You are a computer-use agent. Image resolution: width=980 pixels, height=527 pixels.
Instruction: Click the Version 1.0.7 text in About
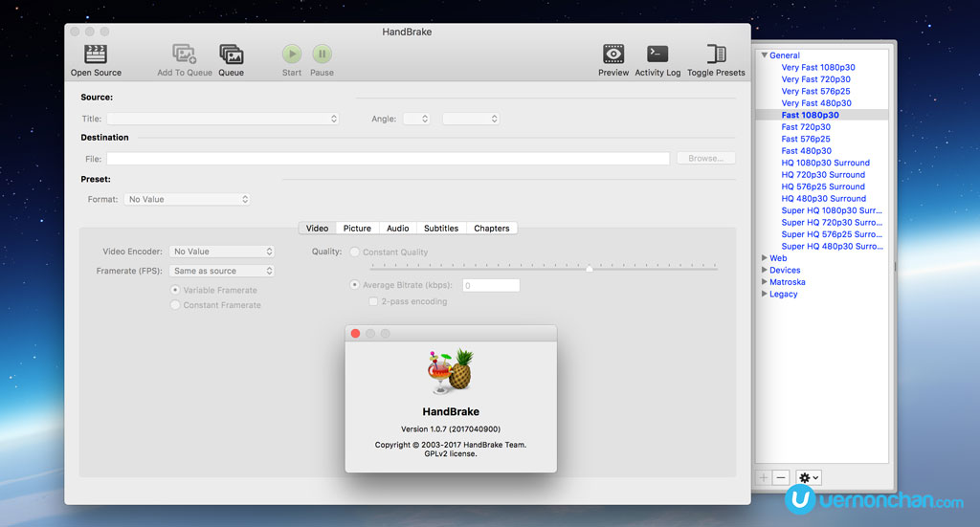click(x=451, y=429)
